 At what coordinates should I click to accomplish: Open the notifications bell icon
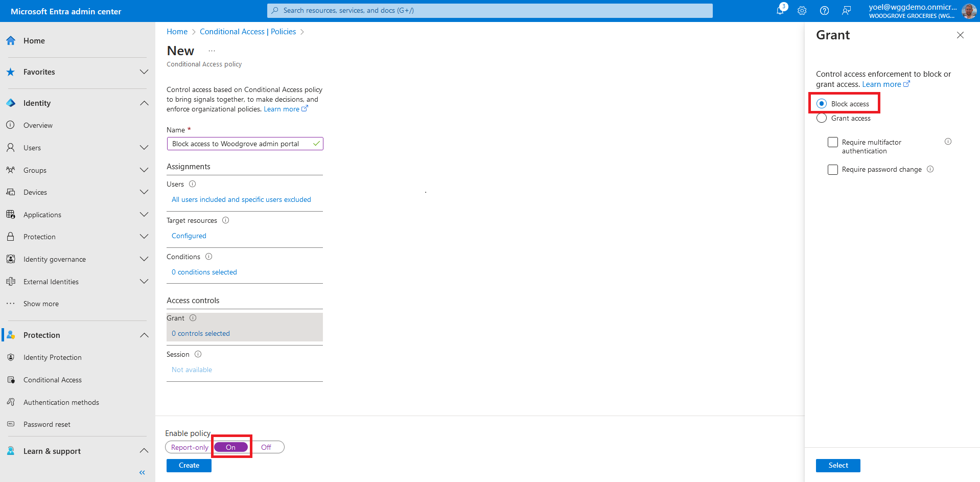(780, 11)
